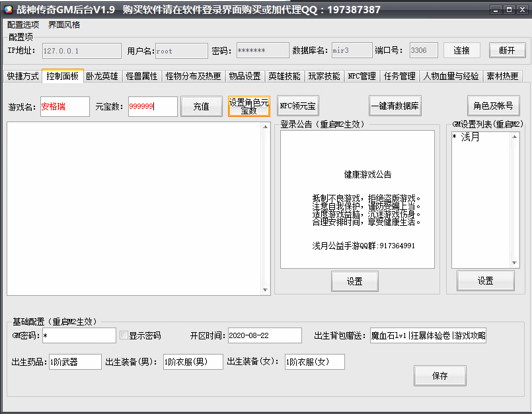Screen dimensions: 532x414
Task: Open the 配置选项 menu
Action: point(24,24)
